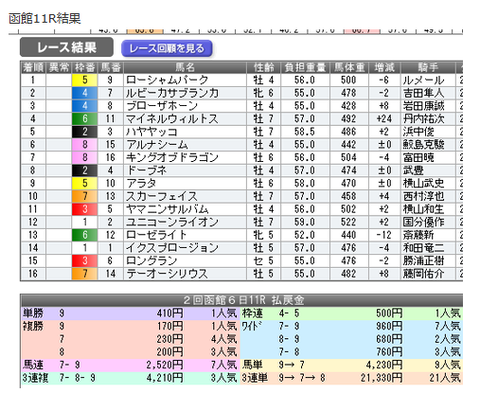The height and width of the screenshot is (393, 480).
Task: Click jockey name 武豊
Action: (413, 170)
